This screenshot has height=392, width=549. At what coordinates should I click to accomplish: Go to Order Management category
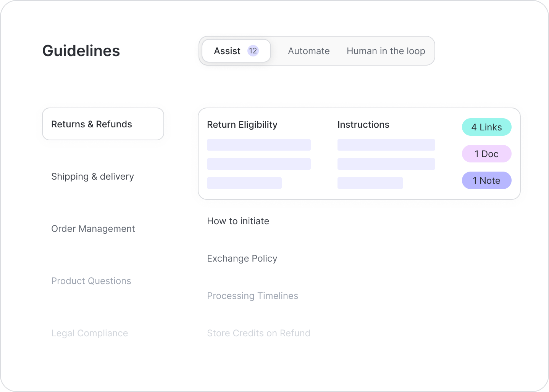pos(93,229)
